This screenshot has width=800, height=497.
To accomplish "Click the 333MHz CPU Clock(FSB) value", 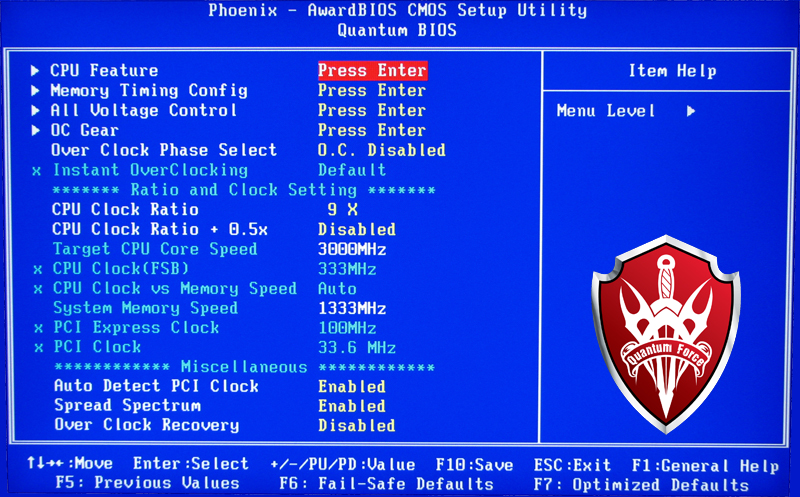I will (347, 269).
